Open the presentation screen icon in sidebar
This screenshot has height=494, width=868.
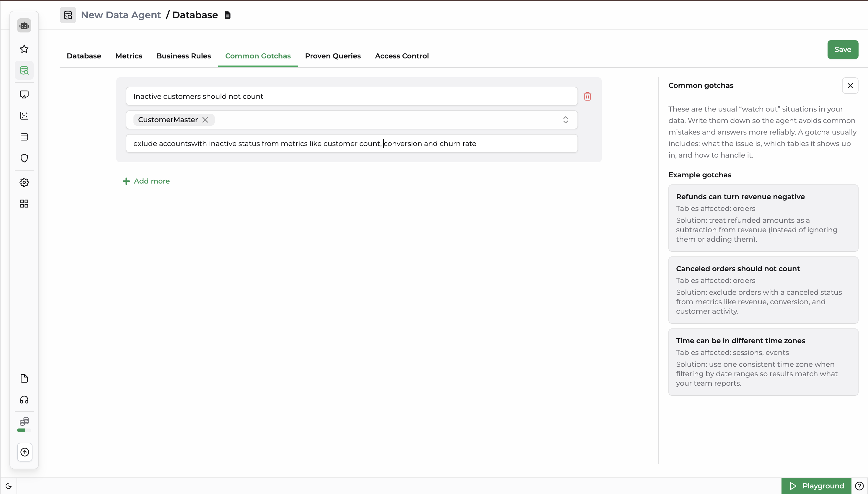coord(24,94)
